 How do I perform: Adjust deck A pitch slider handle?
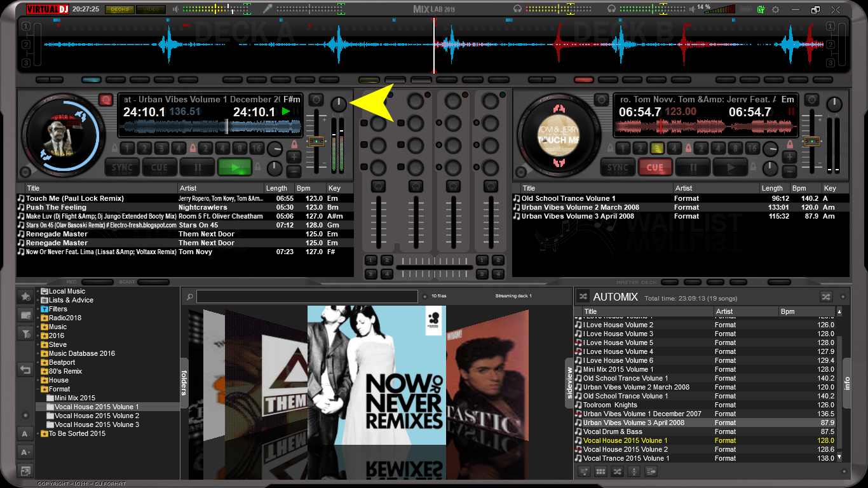(315, 142)
